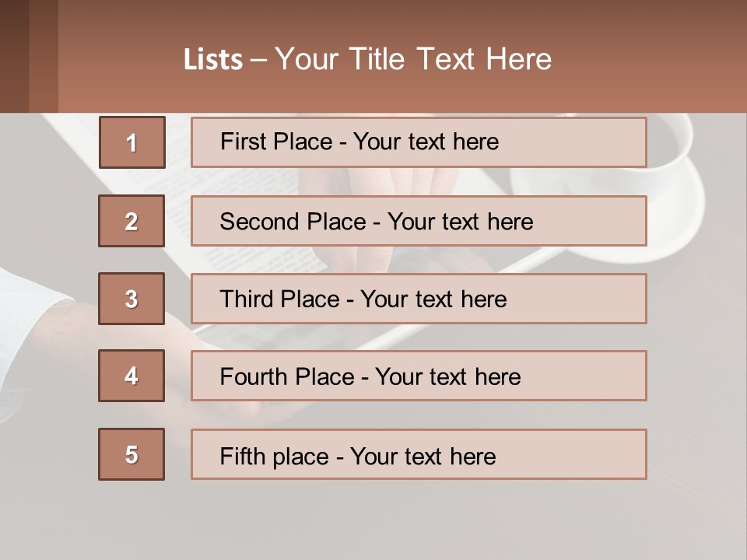The height and width of the screenshot is (560, 747).
Task: Click the Third Place text box
Action: pyautogui.click(x=419, y=299)
